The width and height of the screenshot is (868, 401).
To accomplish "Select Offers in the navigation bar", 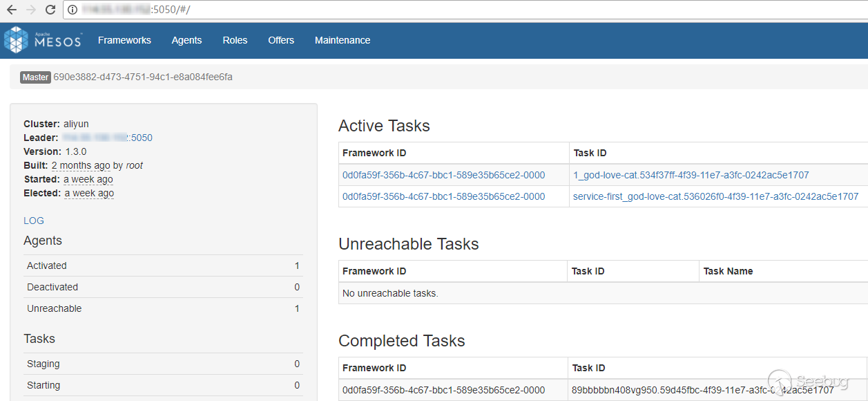I will [281, 40].
